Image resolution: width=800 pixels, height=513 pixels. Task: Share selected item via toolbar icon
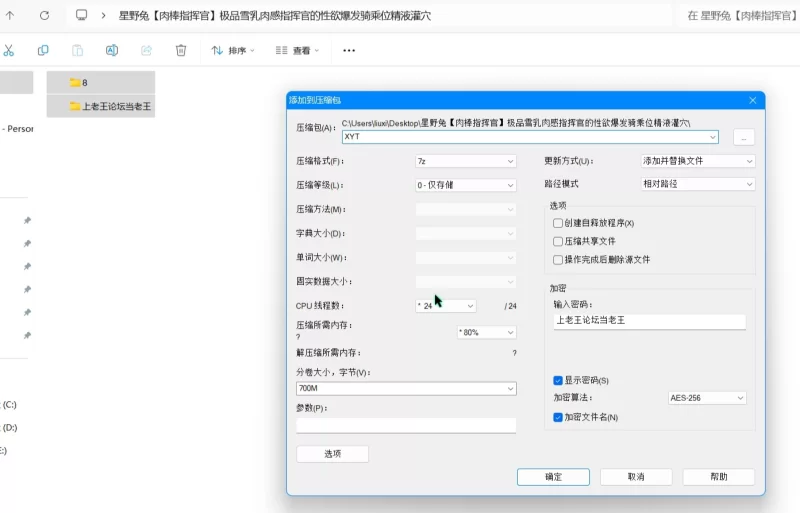[146, 50]
